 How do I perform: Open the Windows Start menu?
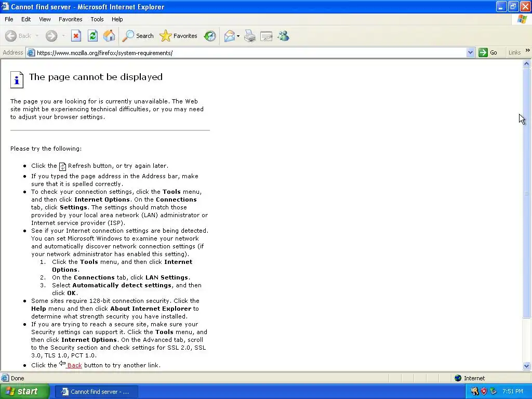[24, 392]
